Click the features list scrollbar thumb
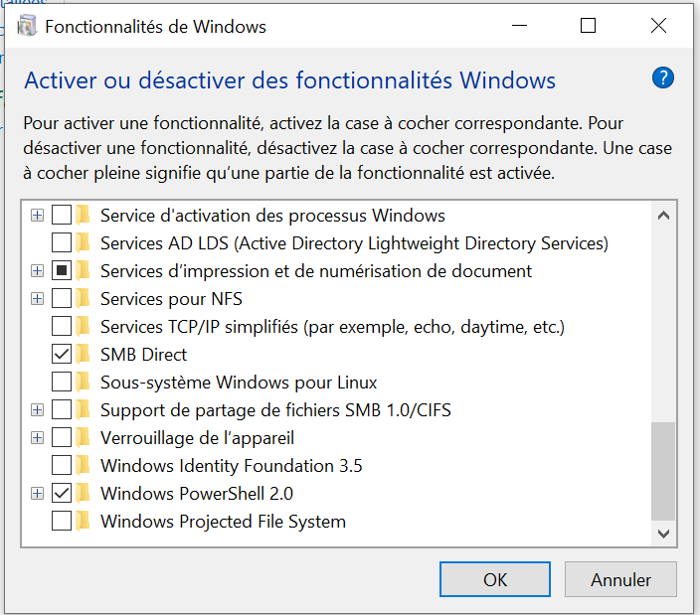The image size is (700, 615). 663,471
